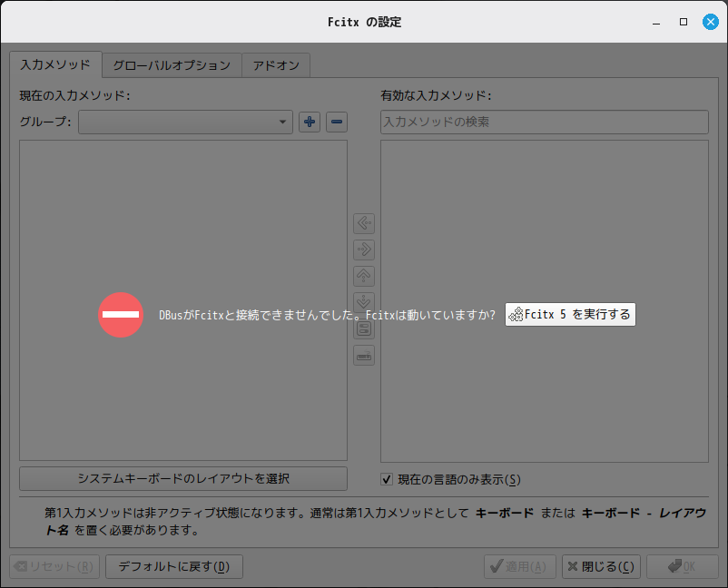
Task: Minimize the Fcitx の設定 window
Action: (656, 22)
